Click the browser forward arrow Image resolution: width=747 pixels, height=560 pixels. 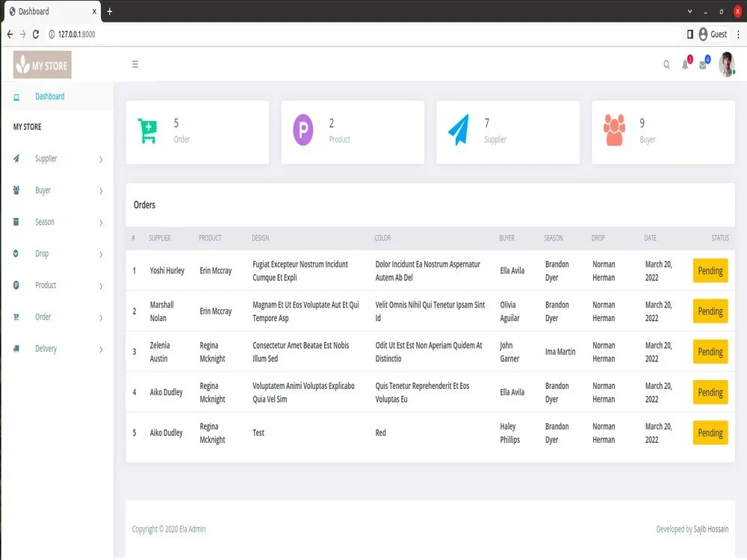23,34
